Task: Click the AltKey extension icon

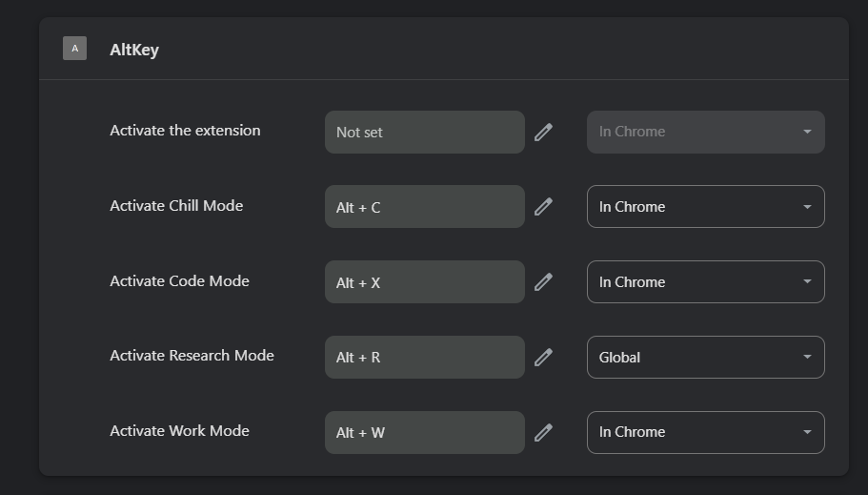Action: click(x=74, y=49)
